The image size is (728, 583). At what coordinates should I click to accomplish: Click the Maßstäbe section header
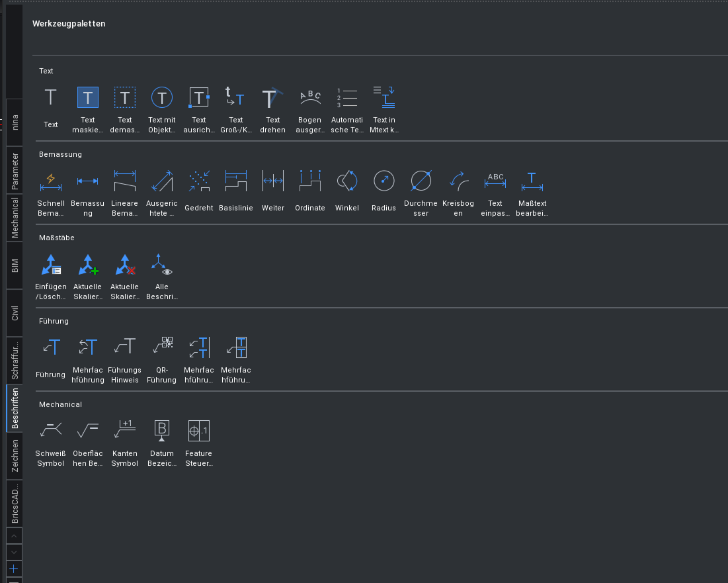click(57, 238)
